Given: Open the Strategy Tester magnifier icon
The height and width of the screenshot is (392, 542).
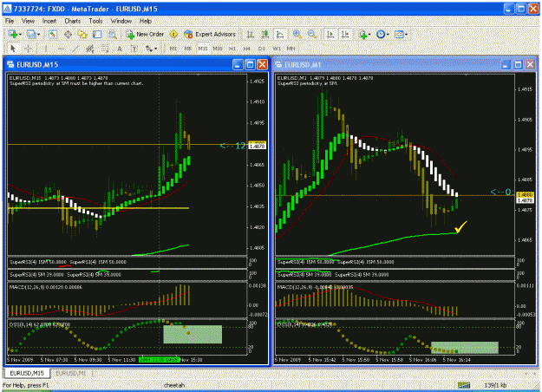Looking at the screenshot, I should 112,34.
